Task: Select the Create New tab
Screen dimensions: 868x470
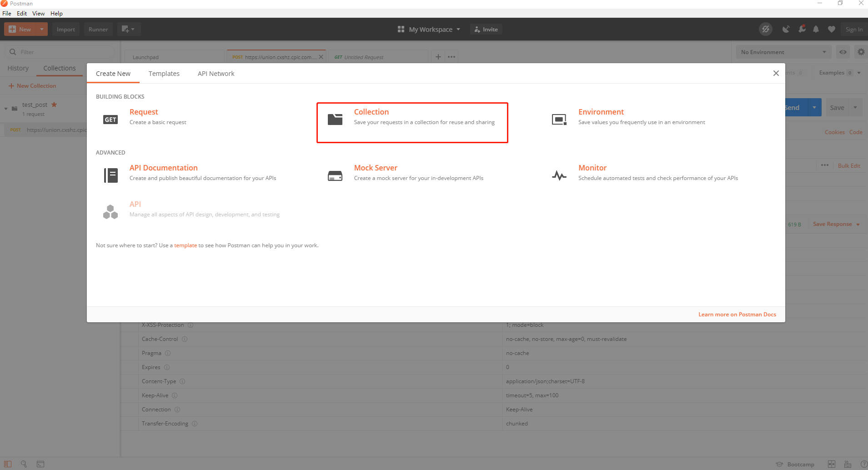Action: click(113, 74)
